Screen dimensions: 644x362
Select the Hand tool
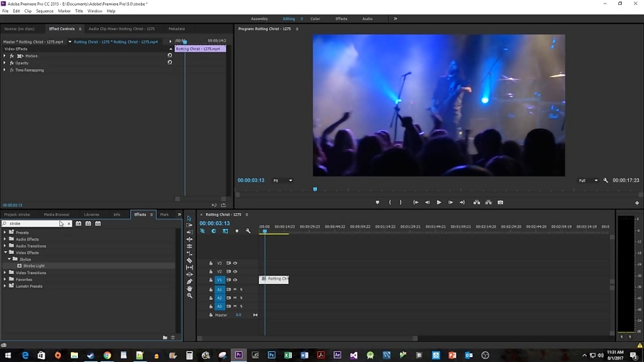(x=190, y=288)
